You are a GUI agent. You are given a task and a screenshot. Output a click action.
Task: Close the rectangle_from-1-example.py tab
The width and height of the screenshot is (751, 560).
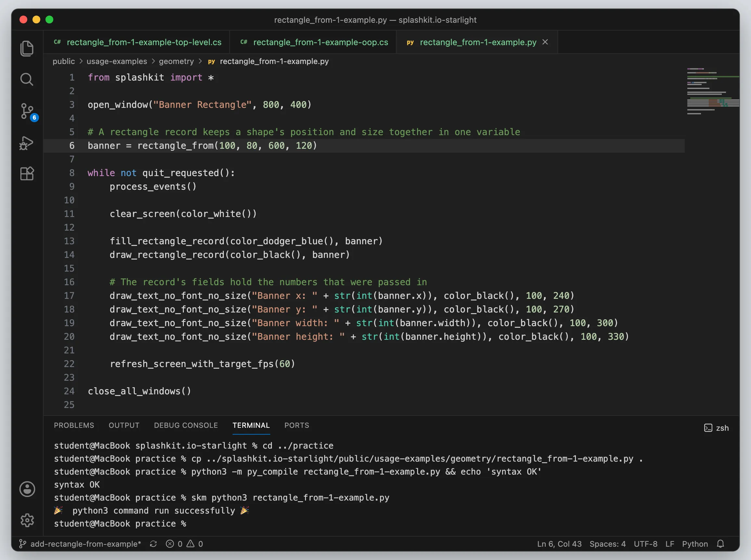click(545, 42)
